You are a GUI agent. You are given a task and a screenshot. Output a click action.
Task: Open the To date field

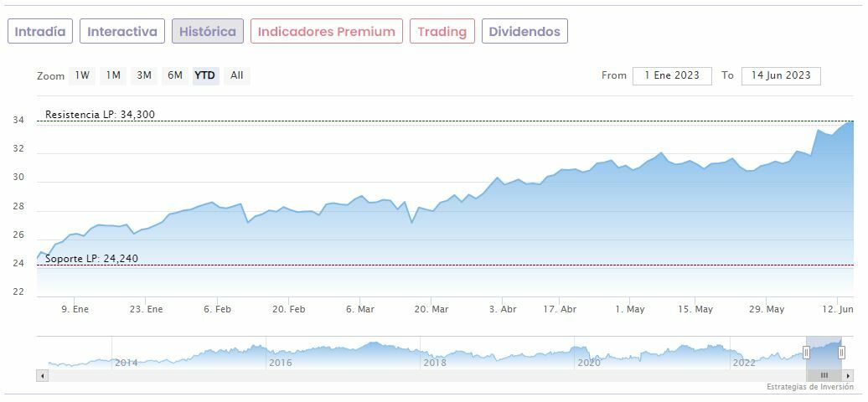781,75
